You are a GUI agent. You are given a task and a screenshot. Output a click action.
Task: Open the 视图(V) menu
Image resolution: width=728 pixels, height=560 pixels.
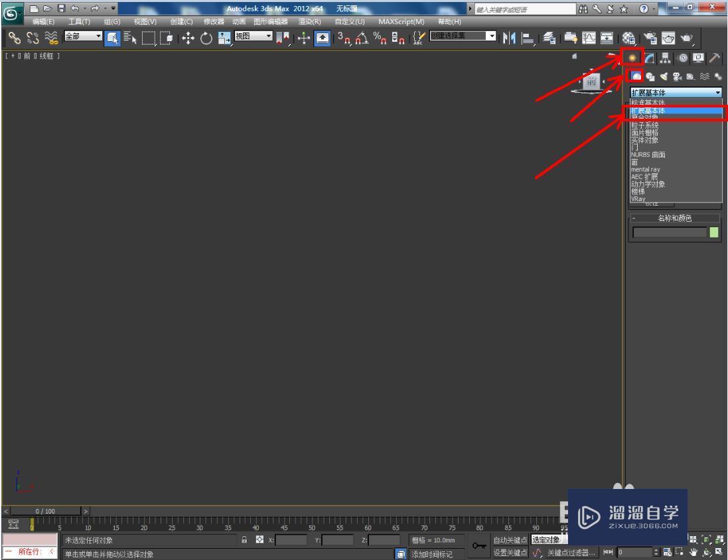click(x=145, y=22)
